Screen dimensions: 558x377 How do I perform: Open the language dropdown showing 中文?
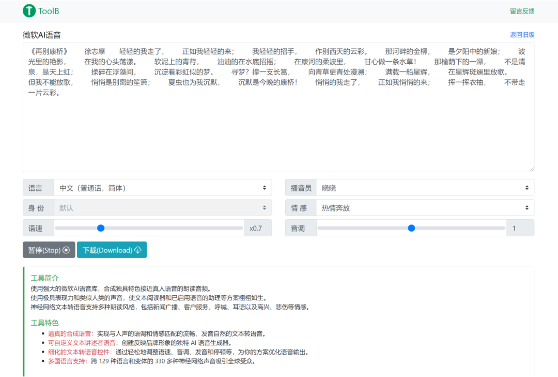pyautogui.click(x=163, y=188)
